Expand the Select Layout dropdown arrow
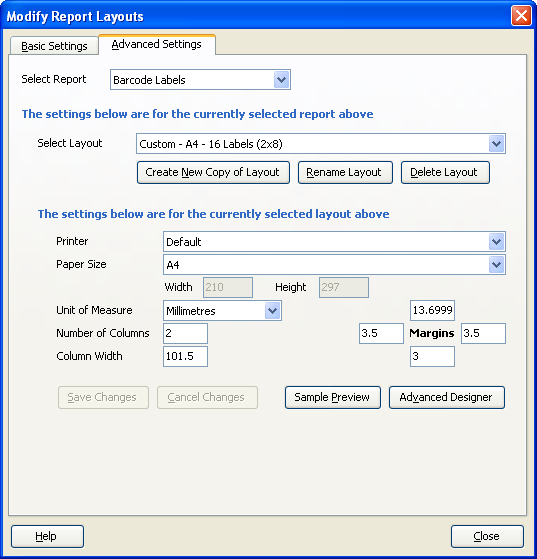The width and height of the screenshot is (537, 559). tap(496, 144)
